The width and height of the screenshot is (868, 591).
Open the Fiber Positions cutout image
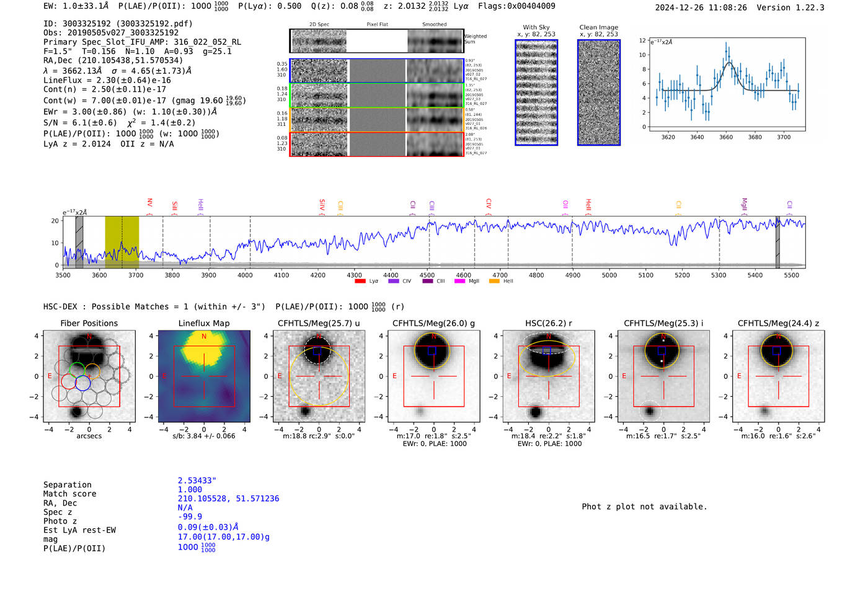[x=89, y=376]
